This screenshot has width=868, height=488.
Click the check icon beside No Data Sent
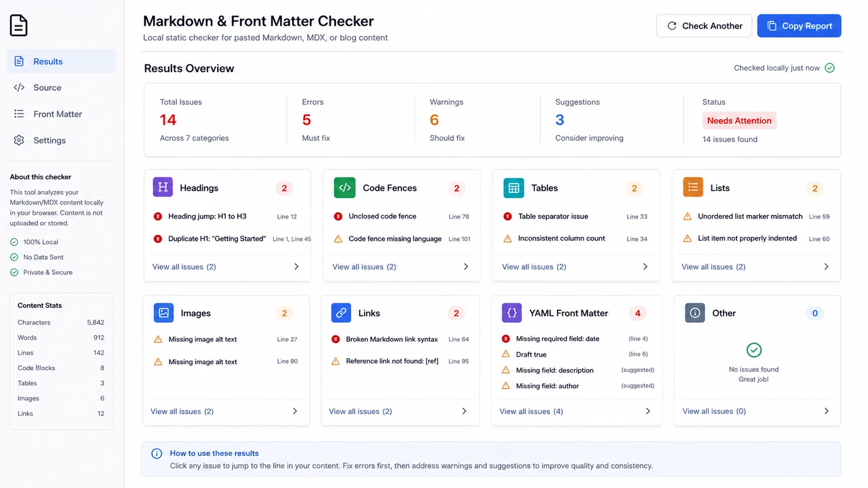tap(14, 257)
